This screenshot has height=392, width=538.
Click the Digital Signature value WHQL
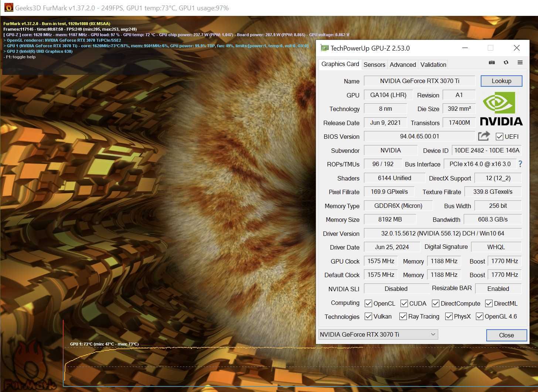coord(496,247)
